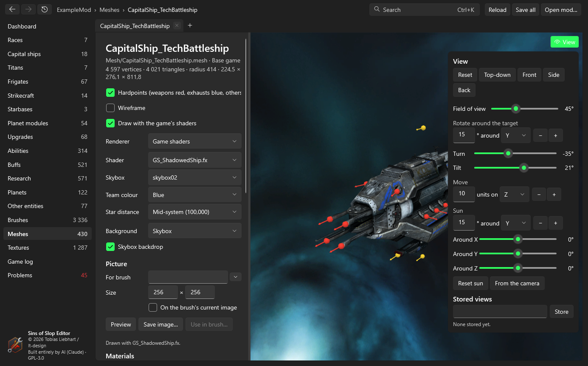The image size is (588, 366).
Task: Click the Search field
Action: (x=425, y=10)
